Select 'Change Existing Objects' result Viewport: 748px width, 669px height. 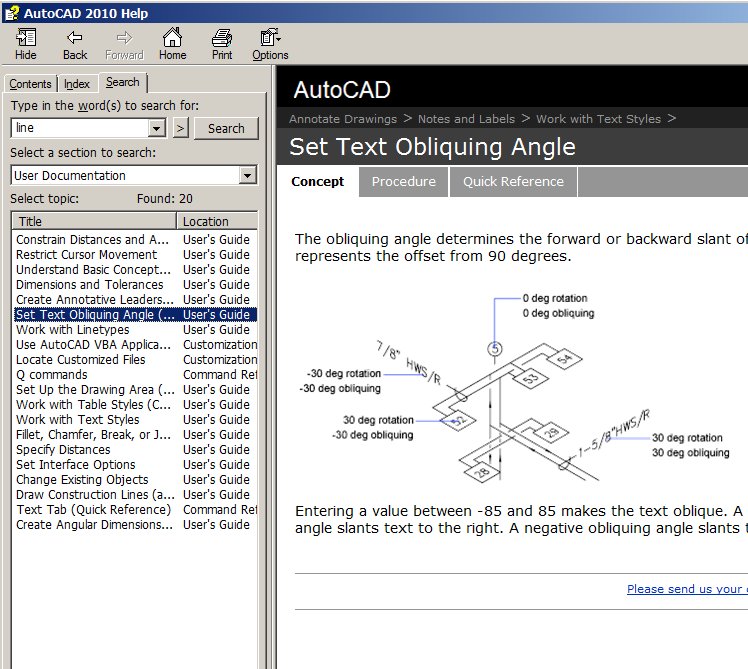click(x=135, y=480)
